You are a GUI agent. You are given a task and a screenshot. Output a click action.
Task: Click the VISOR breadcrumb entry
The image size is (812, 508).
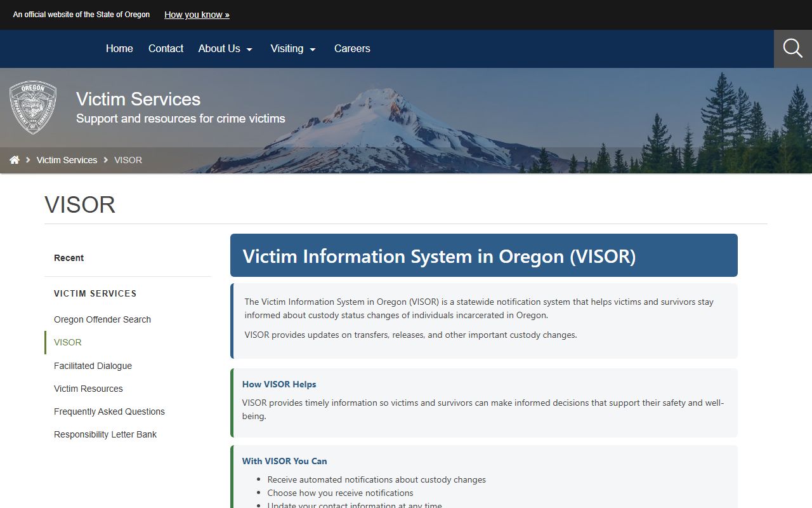click(128, 160)
